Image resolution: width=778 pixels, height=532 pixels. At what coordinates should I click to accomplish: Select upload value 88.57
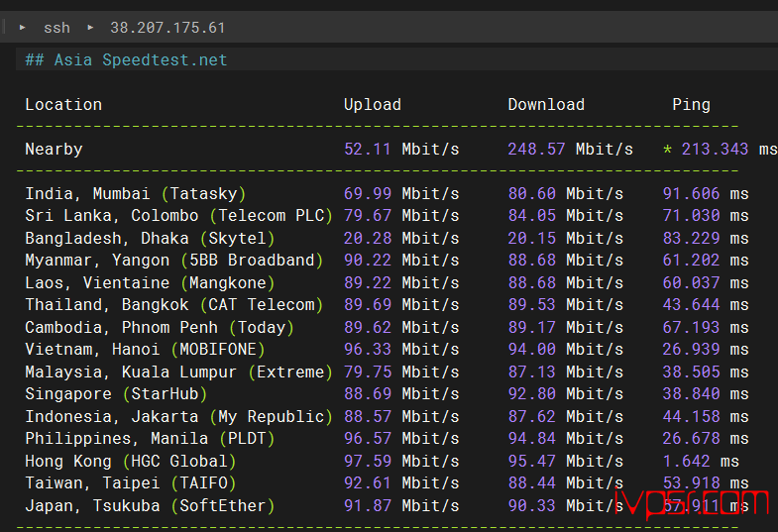pyautogui.click(x=368, y=417)
